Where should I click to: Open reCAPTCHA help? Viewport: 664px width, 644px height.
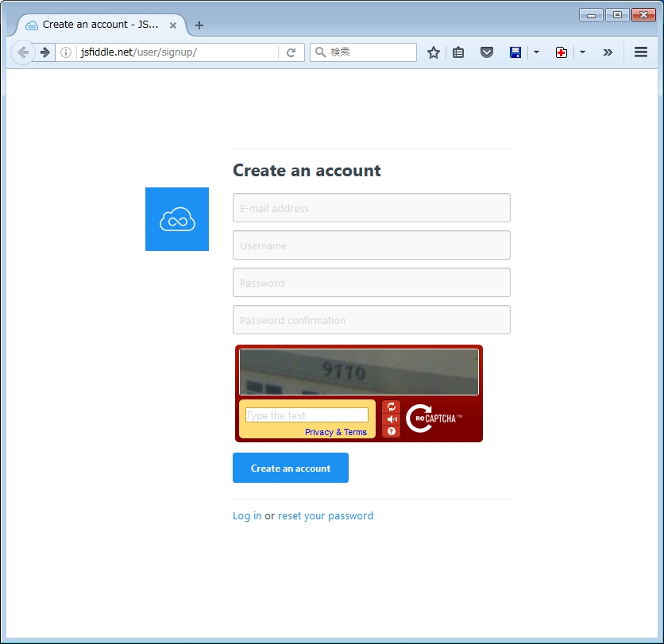(391, 431)
